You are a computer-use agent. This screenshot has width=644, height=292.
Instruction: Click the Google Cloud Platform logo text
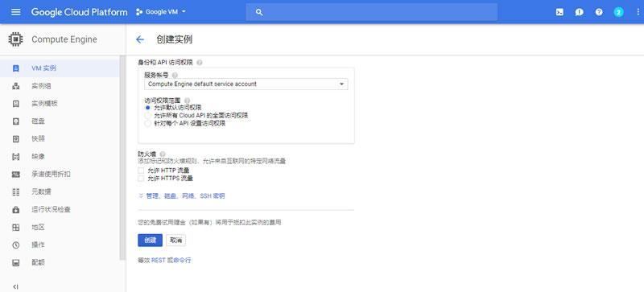(79, 12)
